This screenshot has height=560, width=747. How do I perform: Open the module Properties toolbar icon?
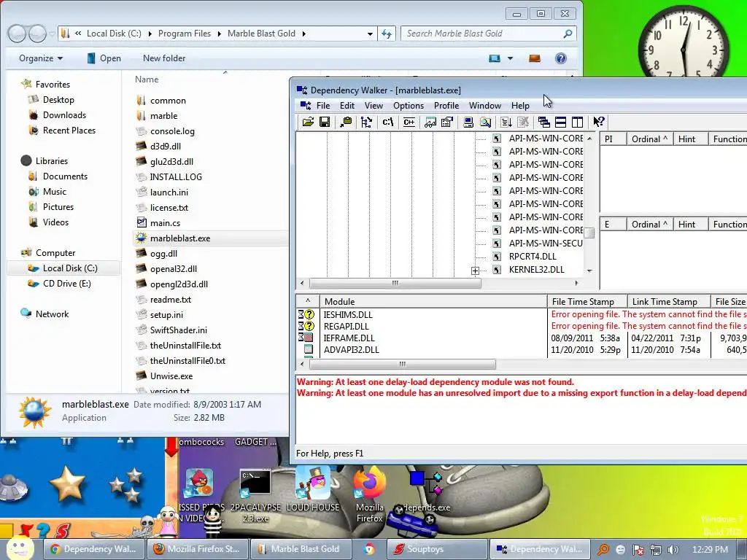pos(447,122)
